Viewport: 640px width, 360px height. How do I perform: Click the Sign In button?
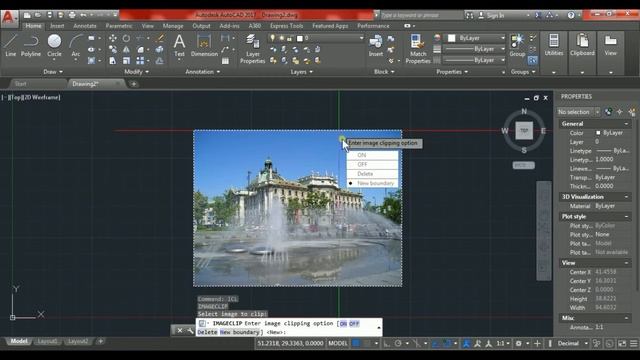[491, 15]
